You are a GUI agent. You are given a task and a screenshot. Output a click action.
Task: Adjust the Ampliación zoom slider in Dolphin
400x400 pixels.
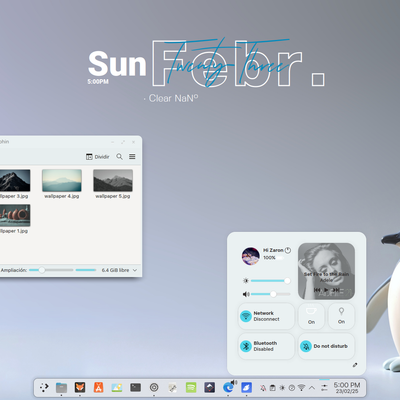51,270
